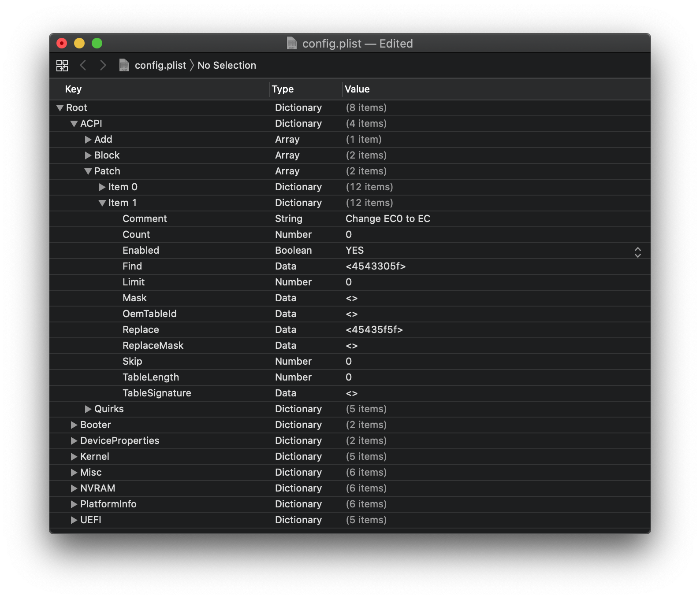Collapse the Root disclosure triangle
Viewport: 700px width, 599px height.
pyautogui.click(x=60, y=108)
